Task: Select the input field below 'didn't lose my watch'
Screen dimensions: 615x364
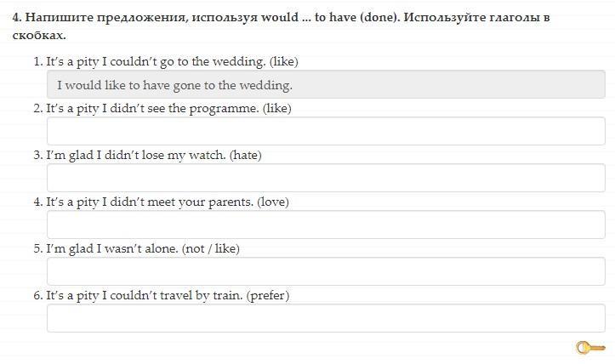Action: (x=326, y=179)
